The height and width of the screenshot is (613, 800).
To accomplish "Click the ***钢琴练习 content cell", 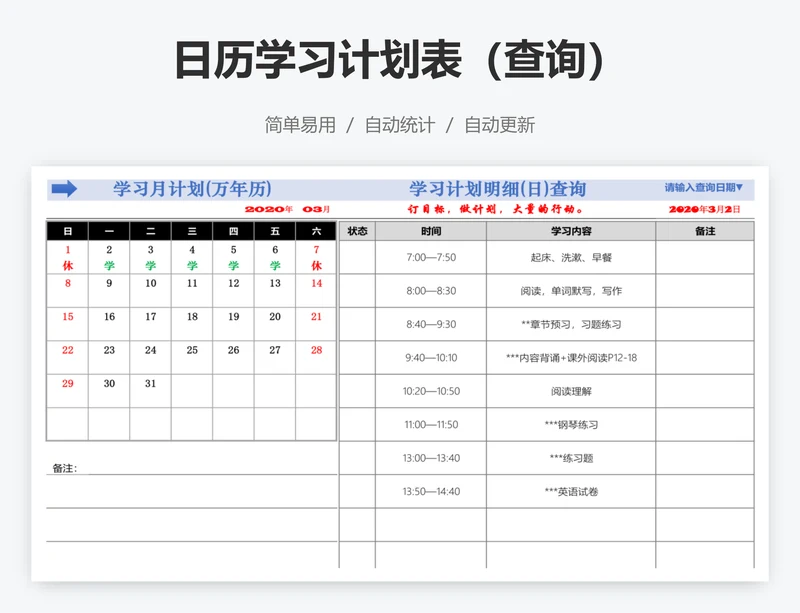I will 571,425.
